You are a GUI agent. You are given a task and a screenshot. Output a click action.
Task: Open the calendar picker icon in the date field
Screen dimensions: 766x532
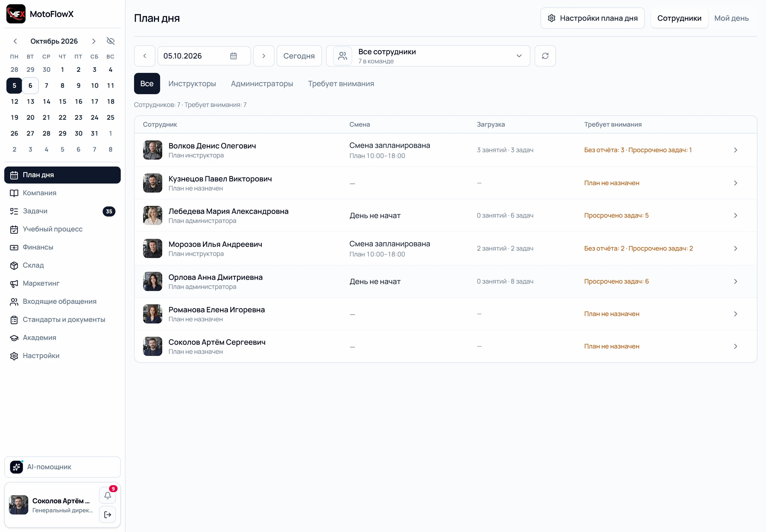point(233,56)
